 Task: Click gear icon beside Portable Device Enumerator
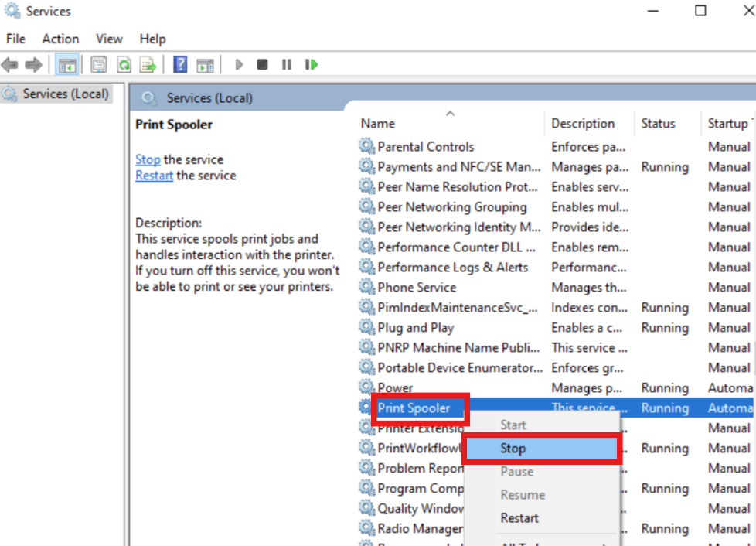[366, 367]
